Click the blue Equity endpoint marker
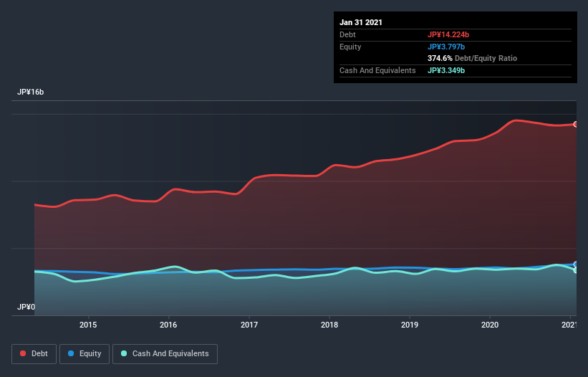 point(576,264)
